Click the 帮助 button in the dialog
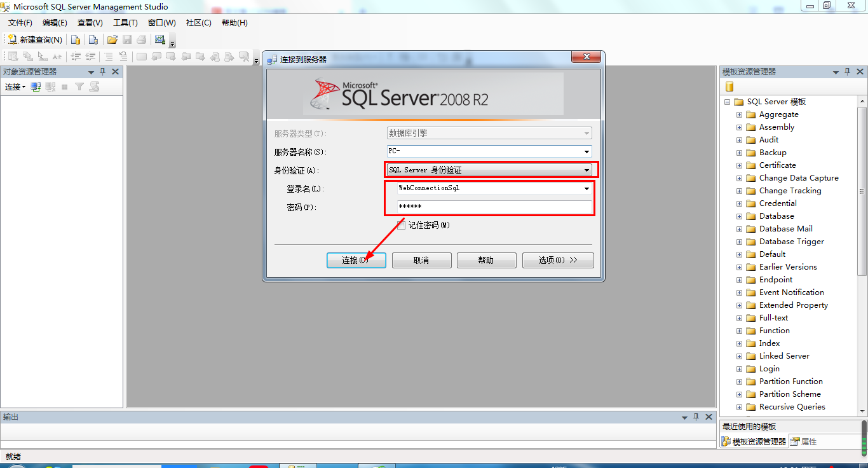 (486, 260)
